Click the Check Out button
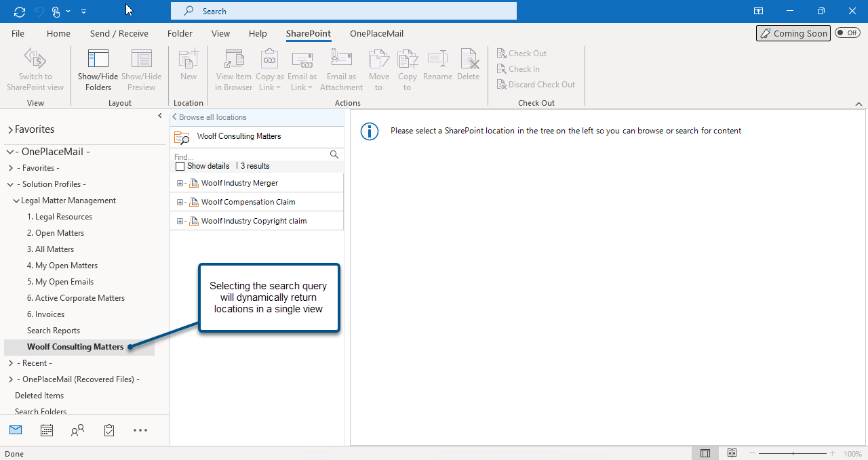This screenshot has width=868, height=460. [521, 54]
